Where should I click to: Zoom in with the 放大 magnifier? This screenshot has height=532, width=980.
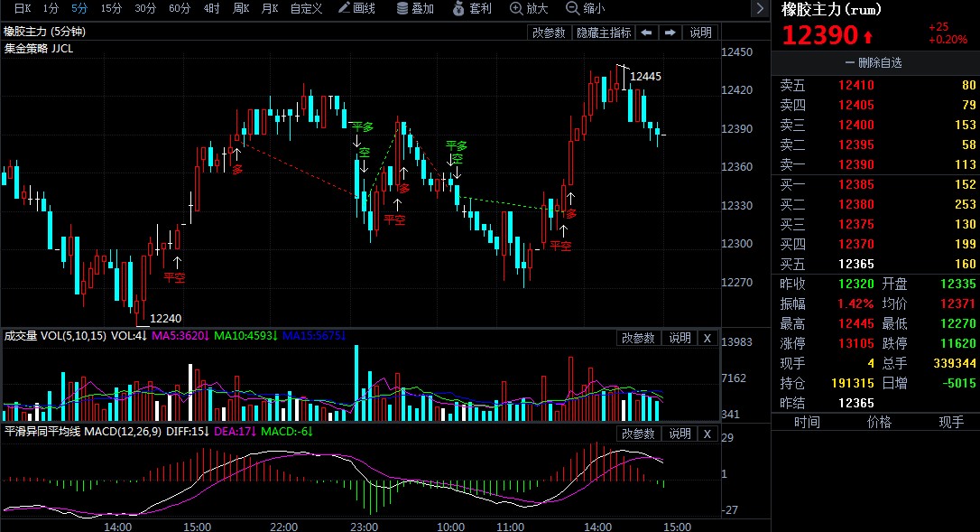[x=529, y=8]
